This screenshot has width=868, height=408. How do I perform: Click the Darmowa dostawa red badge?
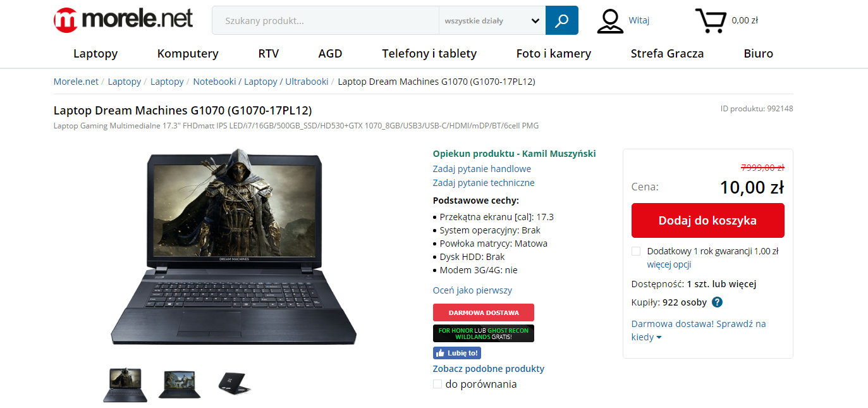[x=484, y=312]
